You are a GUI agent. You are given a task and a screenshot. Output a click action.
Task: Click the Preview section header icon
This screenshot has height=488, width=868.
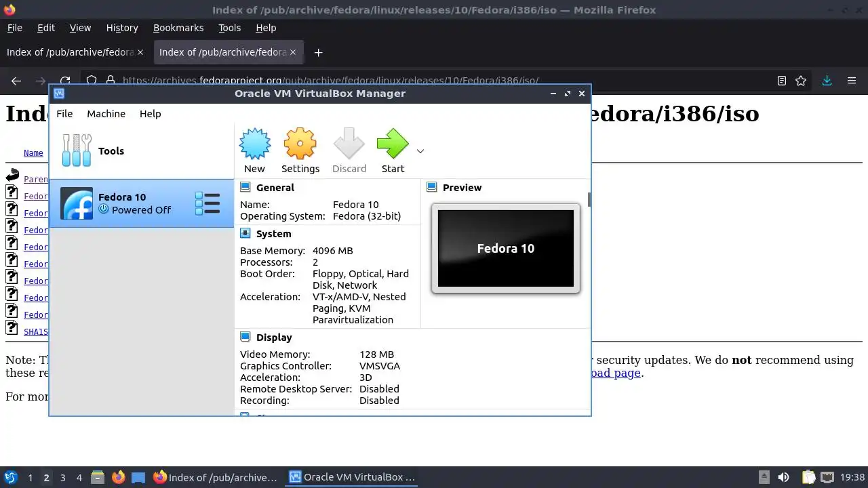(432, 188)
